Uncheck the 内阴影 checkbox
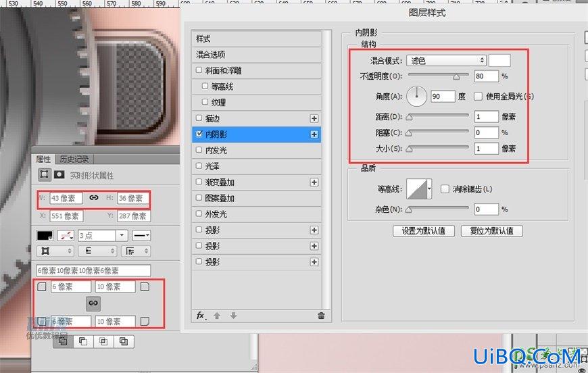588x373 pixels. pos(199,134)
